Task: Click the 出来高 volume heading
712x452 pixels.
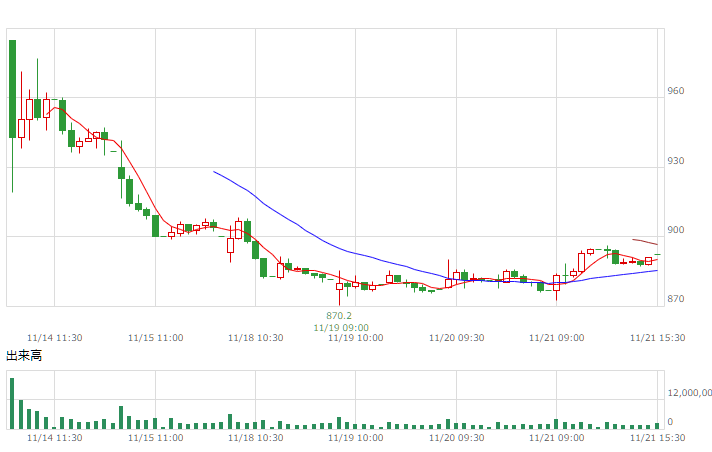Action: [x=24, y=355]
